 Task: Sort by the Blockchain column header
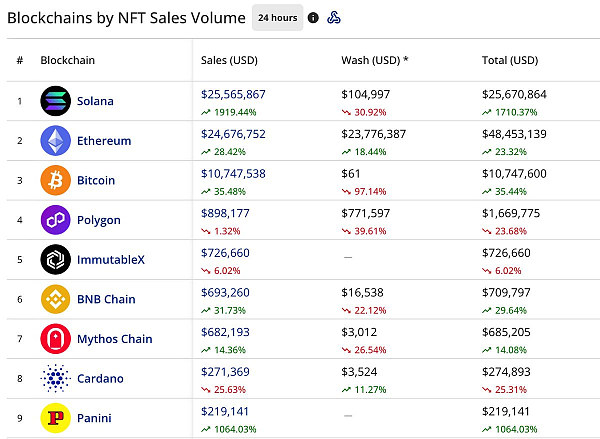66,60
